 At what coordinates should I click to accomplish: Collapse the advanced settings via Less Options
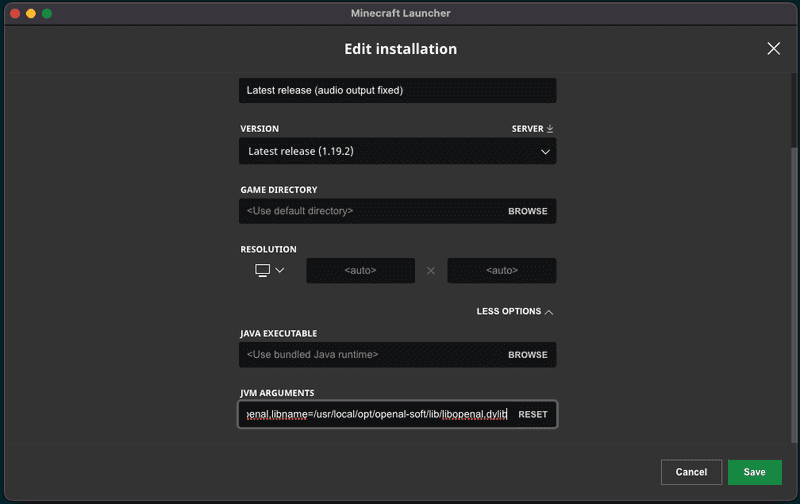click(x=514, y=311)
